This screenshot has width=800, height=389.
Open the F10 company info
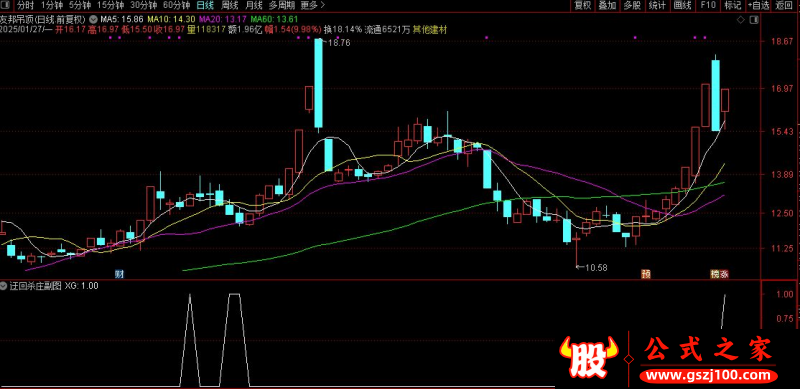pyautogui.click(x=708, y=6)
